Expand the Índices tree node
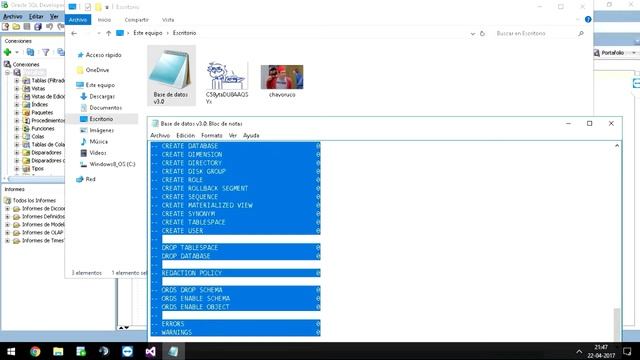This screenshot has width=640, height=360. (17, 104)
